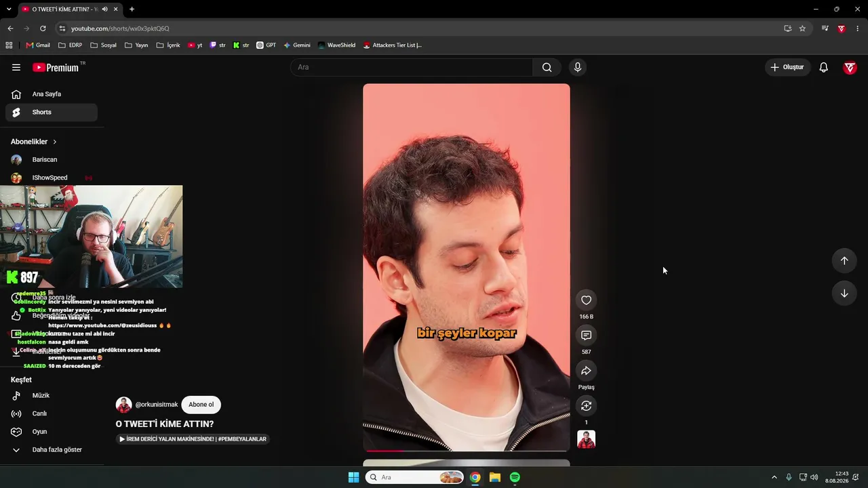
Task: Open the EDRP bookmark folder
Action: tap(71, 45)
